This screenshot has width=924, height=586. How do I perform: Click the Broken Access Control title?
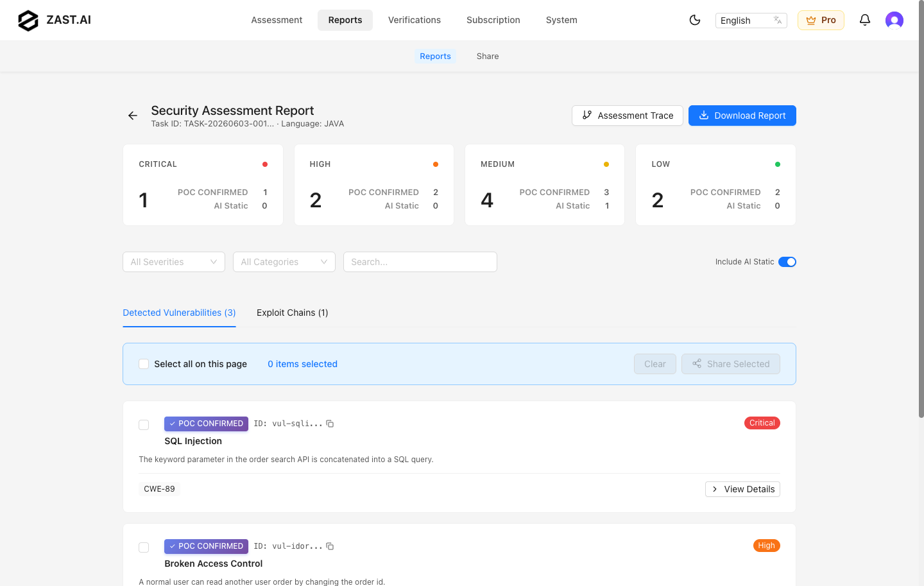point(214,564)
